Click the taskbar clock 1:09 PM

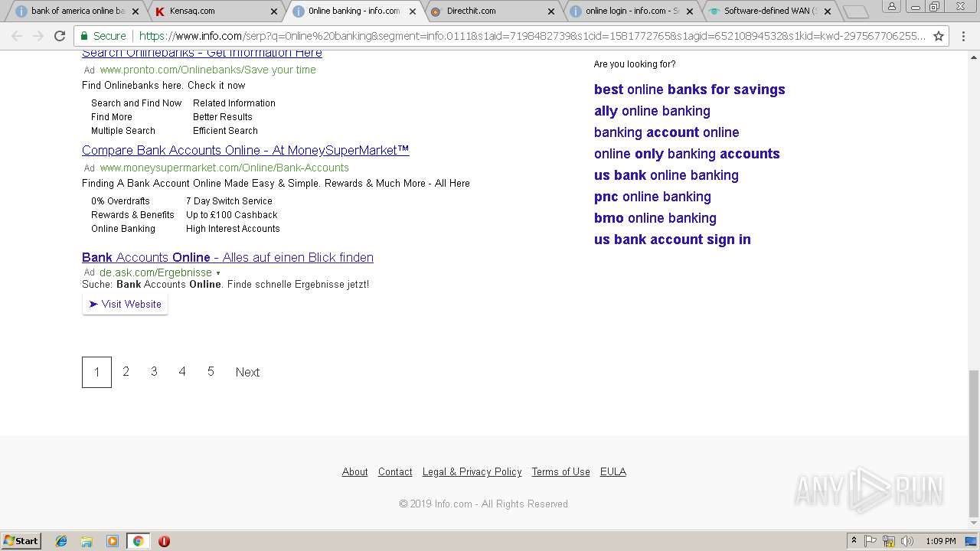pos(940,541)
